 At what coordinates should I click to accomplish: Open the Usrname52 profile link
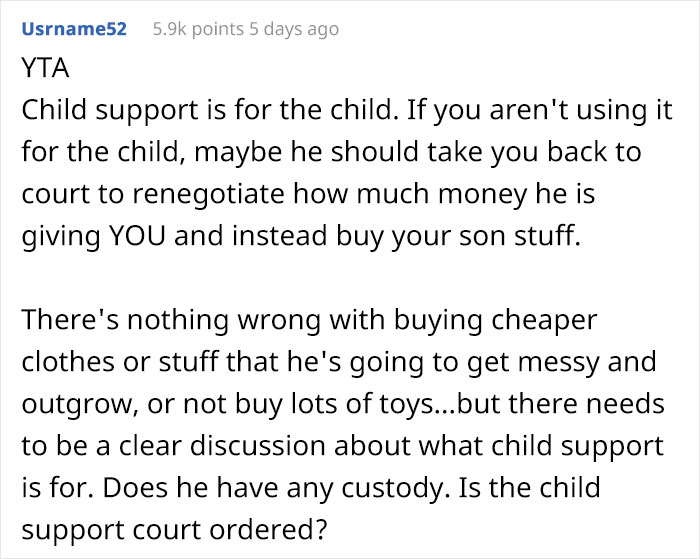(x=74, y=29)
